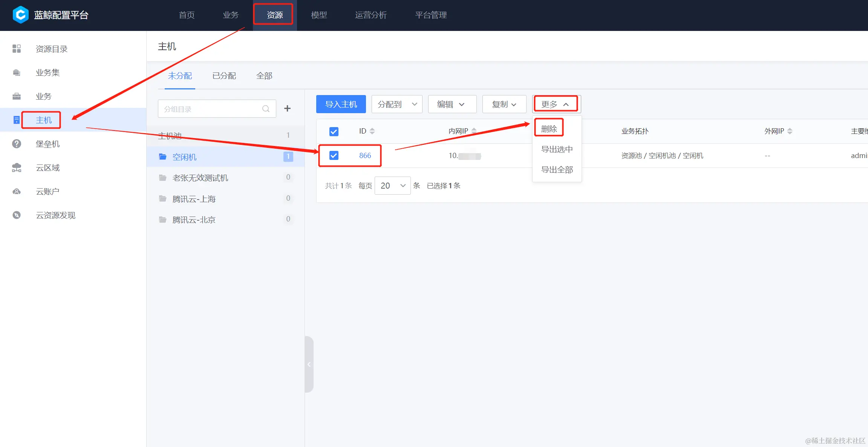Viewport: 868px width, 447px height.
Task: Open host ID 866 link
Action: pos(365,155)
